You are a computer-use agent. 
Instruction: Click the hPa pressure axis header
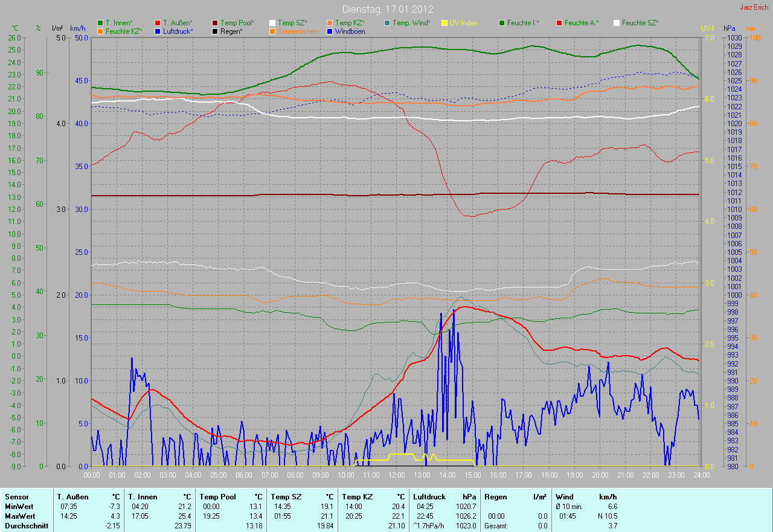tap(730, 28)
